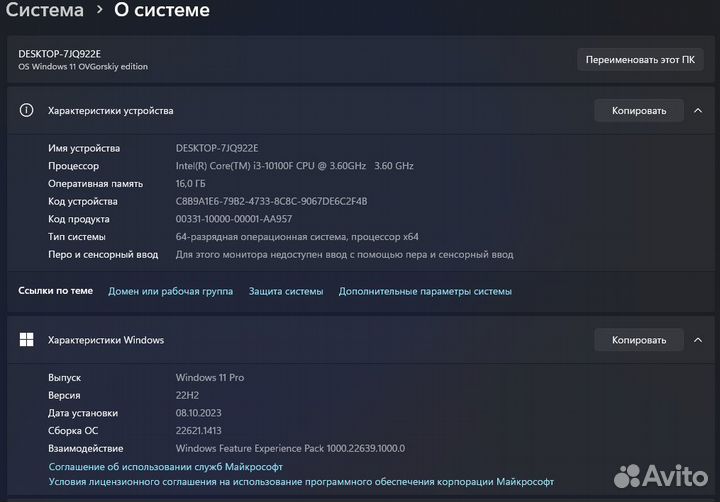Click the DESKTOP-7JQ922E name in the top card
Image resolution: width=720 pixels, height=502 pixels.
tap(60, 54)
